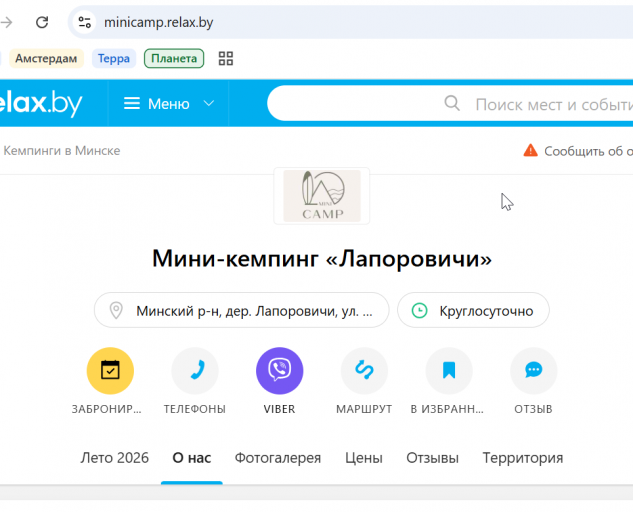Open address Минский р-н, дер. Лапоровичи
633x512 pixels.
[241, 311]
